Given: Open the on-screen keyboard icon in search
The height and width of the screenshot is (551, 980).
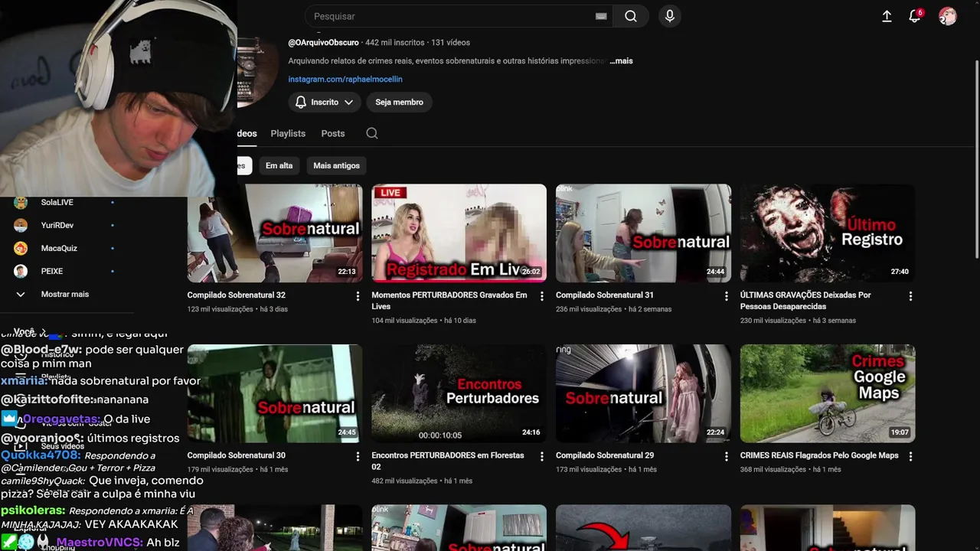Looking at the screenshot, I should coord(601,16).
